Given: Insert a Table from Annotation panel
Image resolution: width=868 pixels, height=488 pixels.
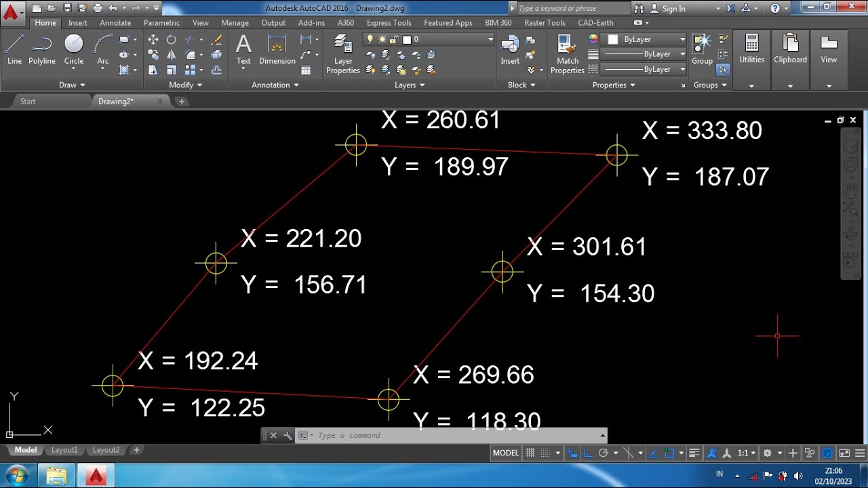Looking at the screenshot, I should (306, 70).
